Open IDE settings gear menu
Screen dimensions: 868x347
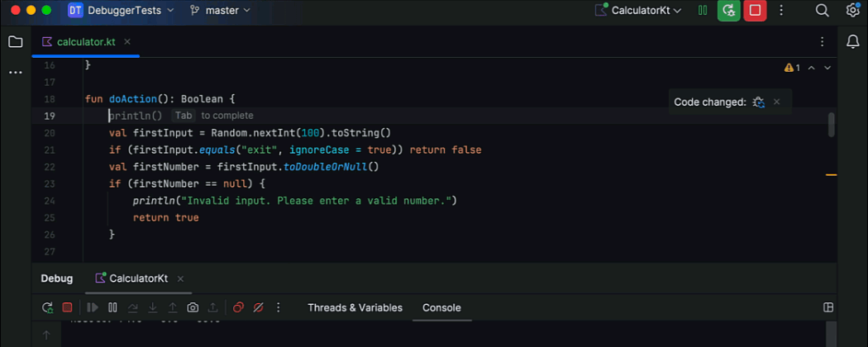pyautogui.click(x=853, y=11)
